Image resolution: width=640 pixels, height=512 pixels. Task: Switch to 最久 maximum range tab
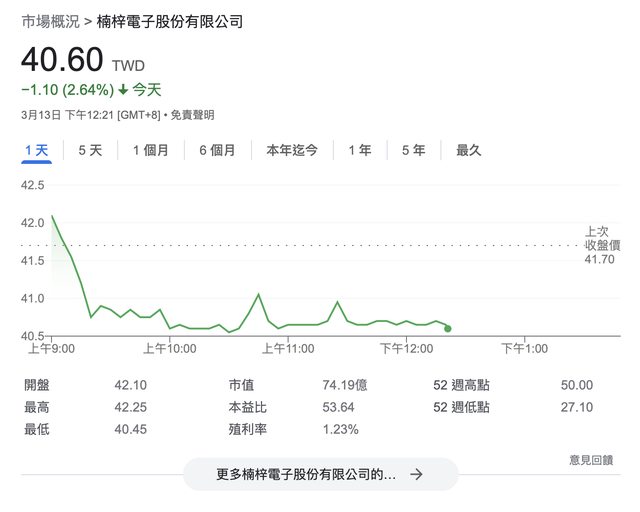[x=469, y=151]
